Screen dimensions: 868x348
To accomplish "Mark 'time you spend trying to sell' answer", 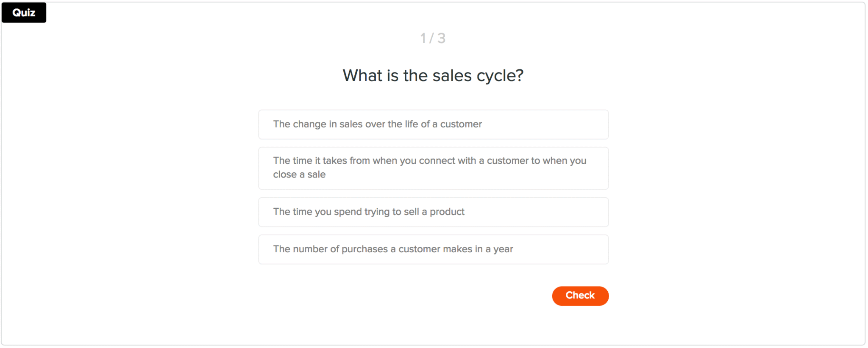I will coord(433,212).
